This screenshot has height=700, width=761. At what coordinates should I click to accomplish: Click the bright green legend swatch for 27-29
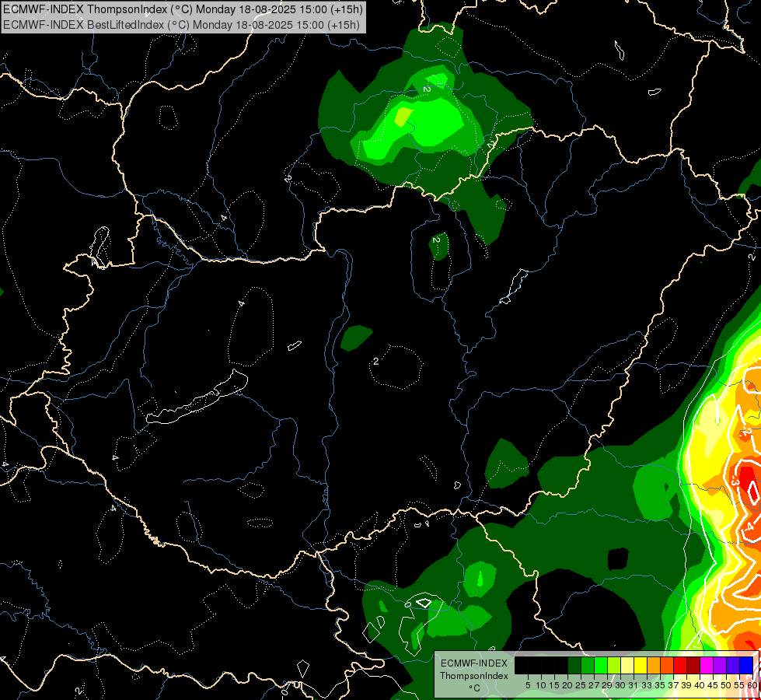[601, 665]
